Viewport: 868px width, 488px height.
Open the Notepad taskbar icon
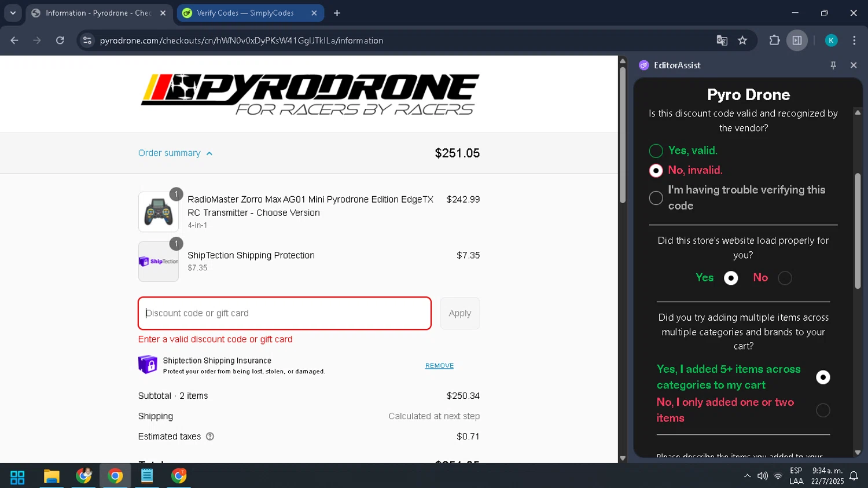(147, 476)
